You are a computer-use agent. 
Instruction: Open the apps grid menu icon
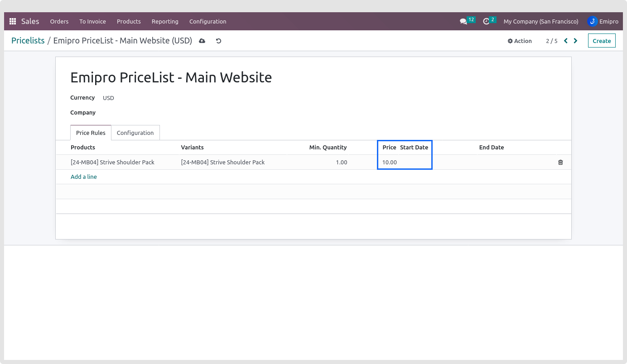pos(13,21)
